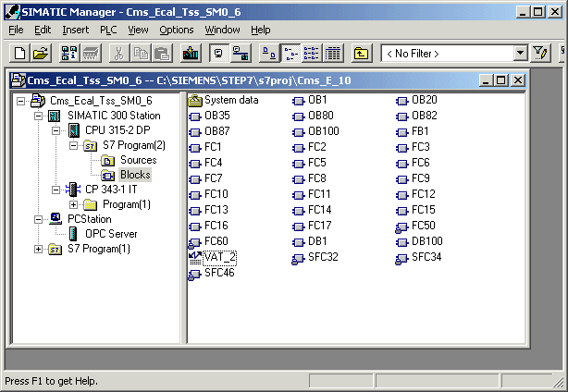The width and height of the screenshot is (568, 392).
Task: Click the Download to PLC icon
Action: [x=191, y=54]
